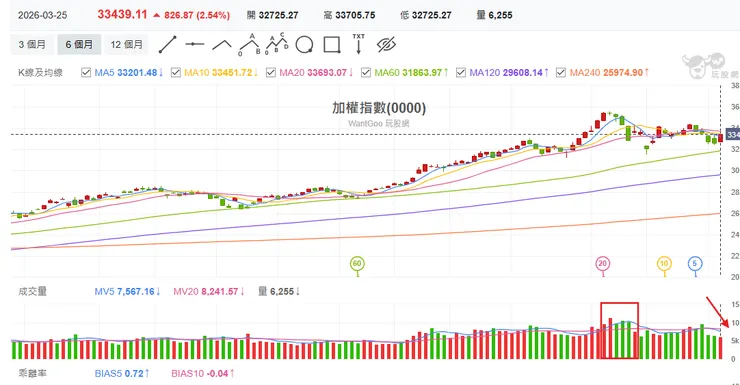Uncheck the MA120 moving average checkbox
Image resolution: width=740 pixels, height=385 pixels.
(x=461, y=73)
